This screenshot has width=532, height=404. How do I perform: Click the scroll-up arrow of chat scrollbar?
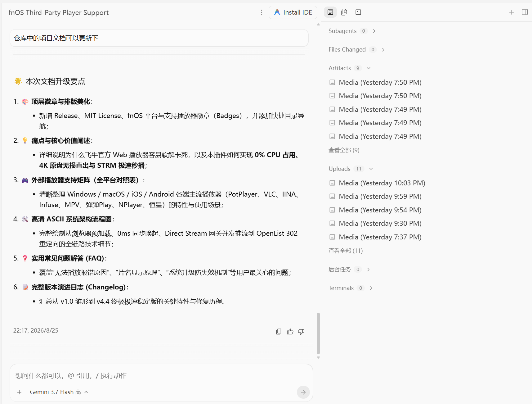318,24
